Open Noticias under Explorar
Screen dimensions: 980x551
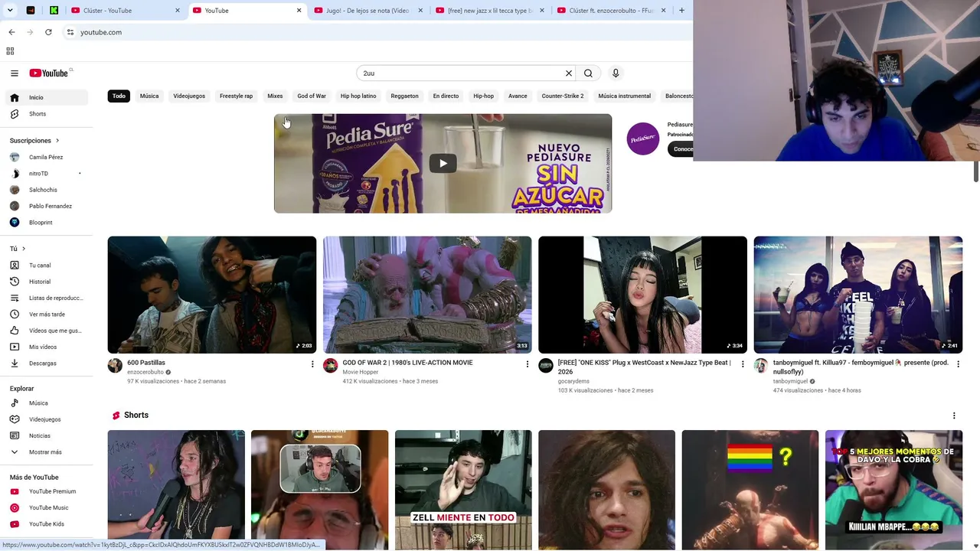(x=46, y=436)
